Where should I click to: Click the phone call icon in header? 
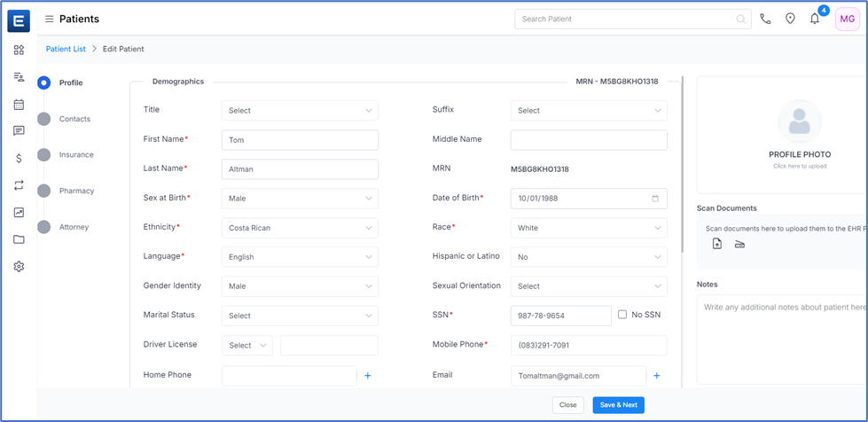point(765,19)
